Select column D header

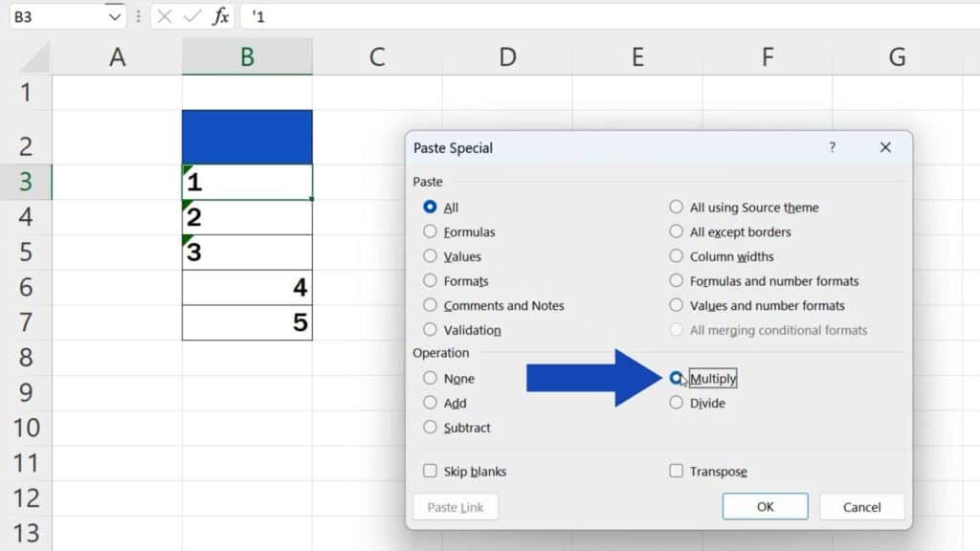click(x=507, y=56)
